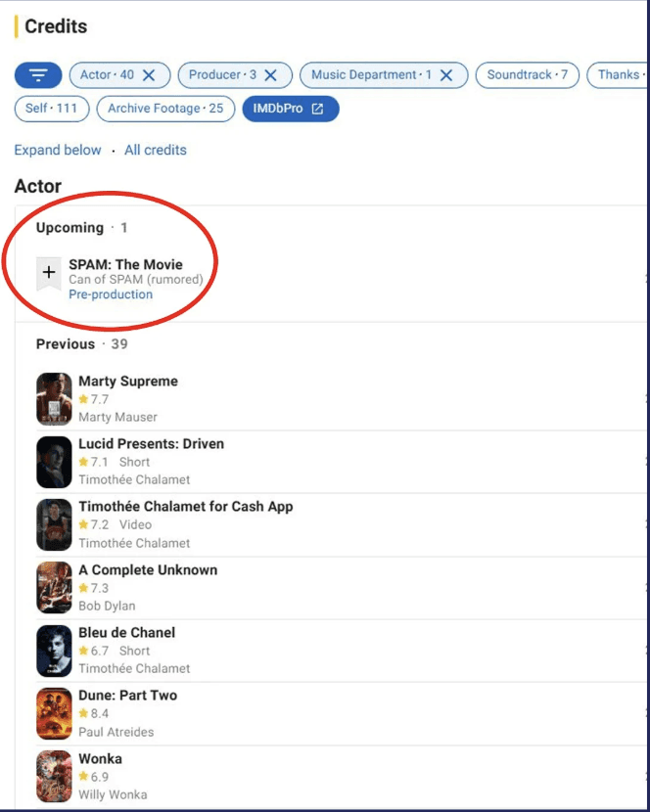This screenshot has width=650, height=812.
Task: Open the Marty Supreme poster thumbnail
Action: coord(54,399)
